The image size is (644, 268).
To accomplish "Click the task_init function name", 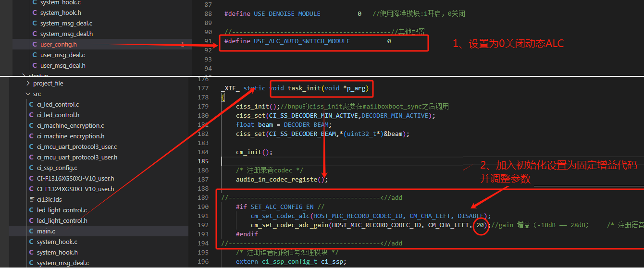I will [x=304, y=88].
